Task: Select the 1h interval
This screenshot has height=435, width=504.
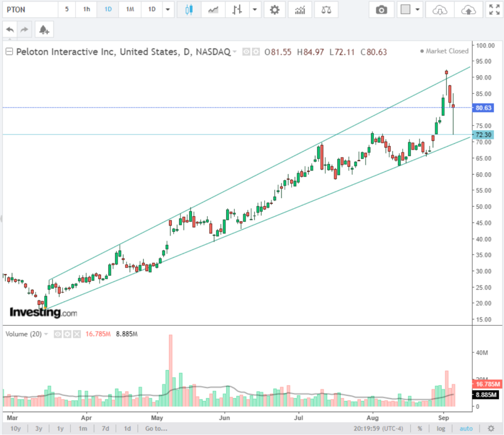Action: click(86, 9)
